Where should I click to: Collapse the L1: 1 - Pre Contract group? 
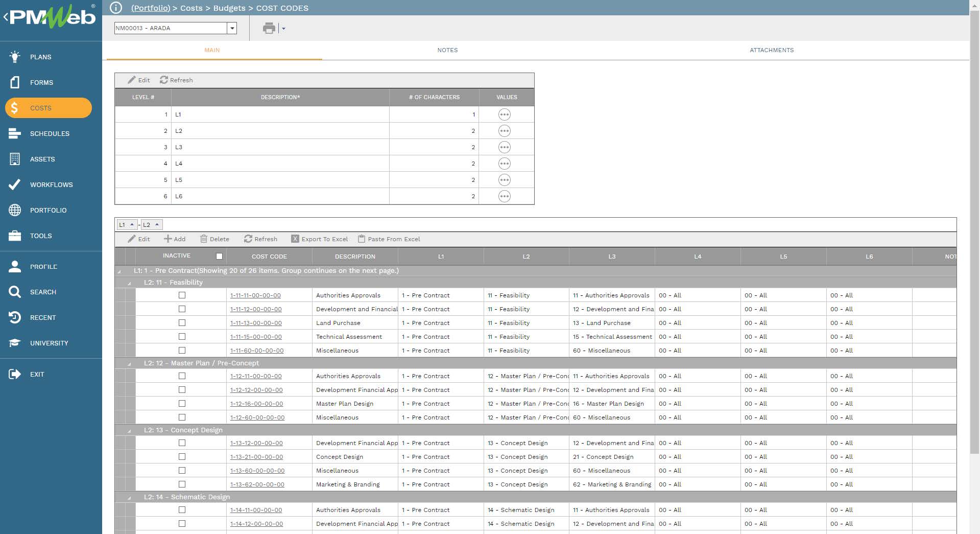tap(119, 271)
